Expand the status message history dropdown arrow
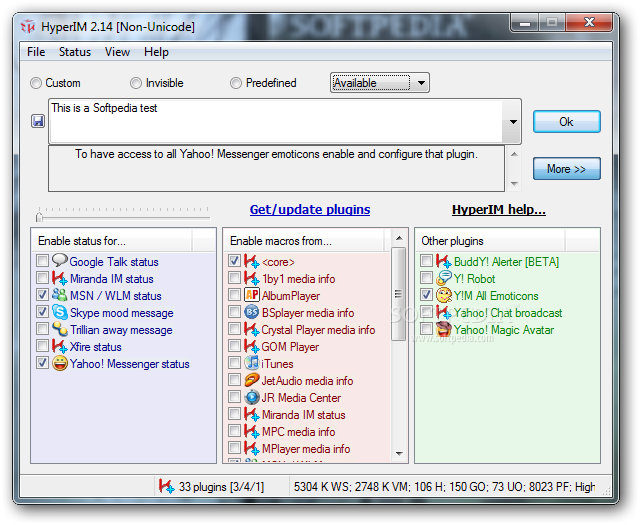The width and height of the screenshot is (640, 525). 514,122
